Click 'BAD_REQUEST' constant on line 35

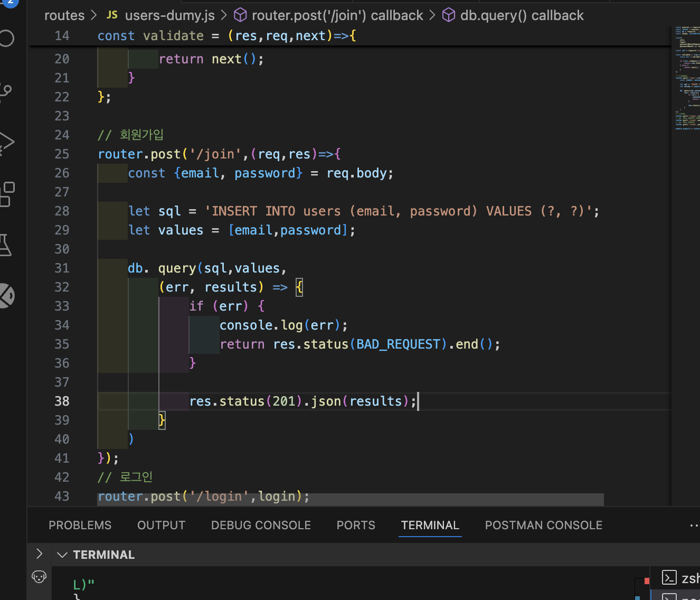[x=399, y=344]
